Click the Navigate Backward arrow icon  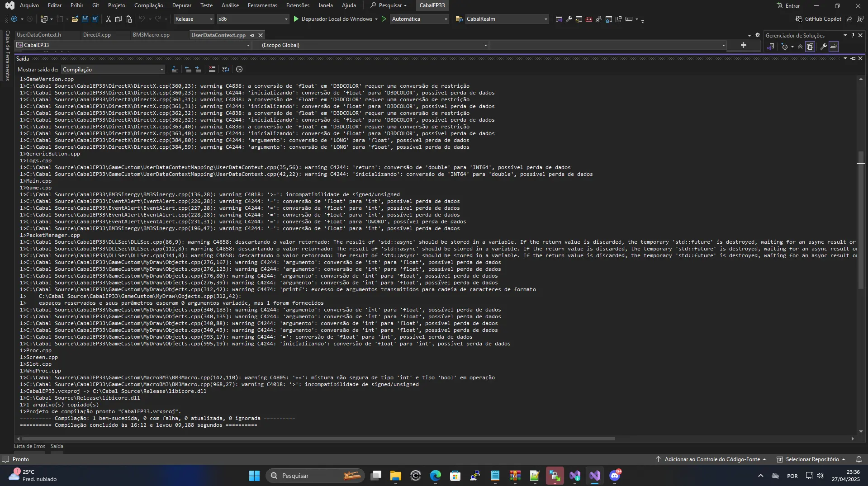coord(14,19)
